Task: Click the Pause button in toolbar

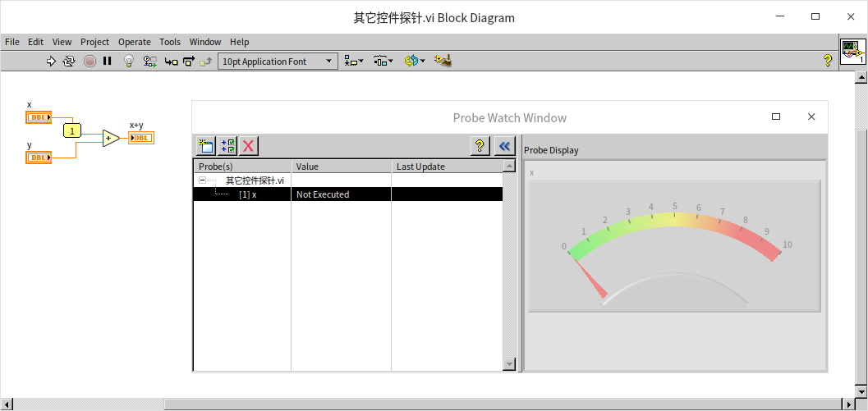Action: pos(108,61)
